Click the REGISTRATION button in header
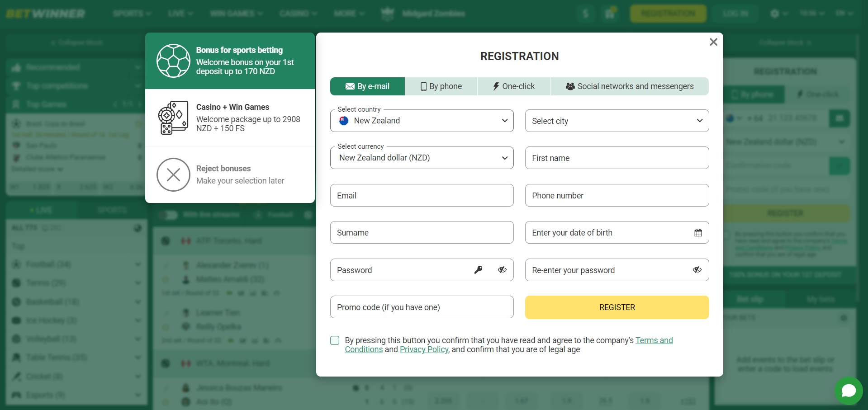The height and width of the screenshot is (410, 868). click(x=668, y=14)
